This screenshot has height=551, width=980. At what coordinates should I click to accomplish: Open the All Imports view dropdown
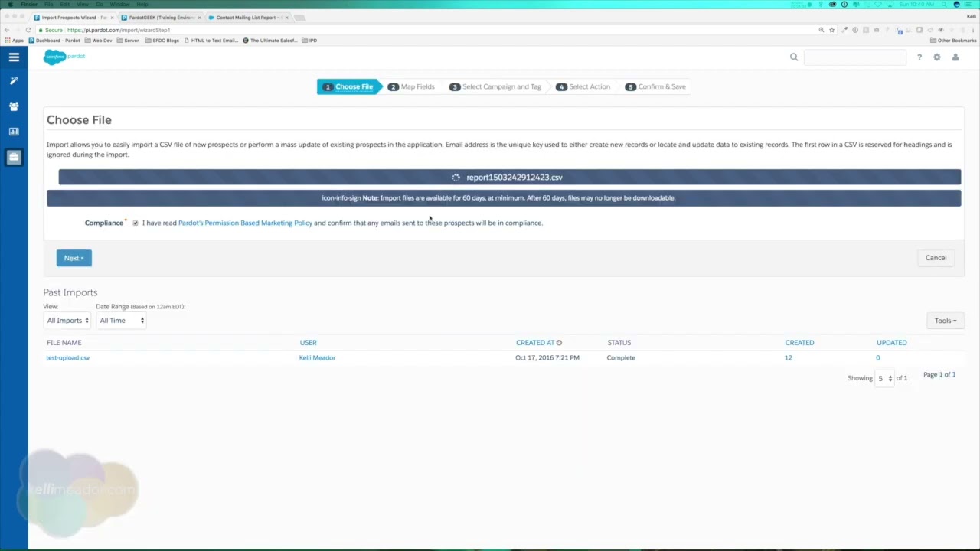pyautogui.click(x=67, y=321)
